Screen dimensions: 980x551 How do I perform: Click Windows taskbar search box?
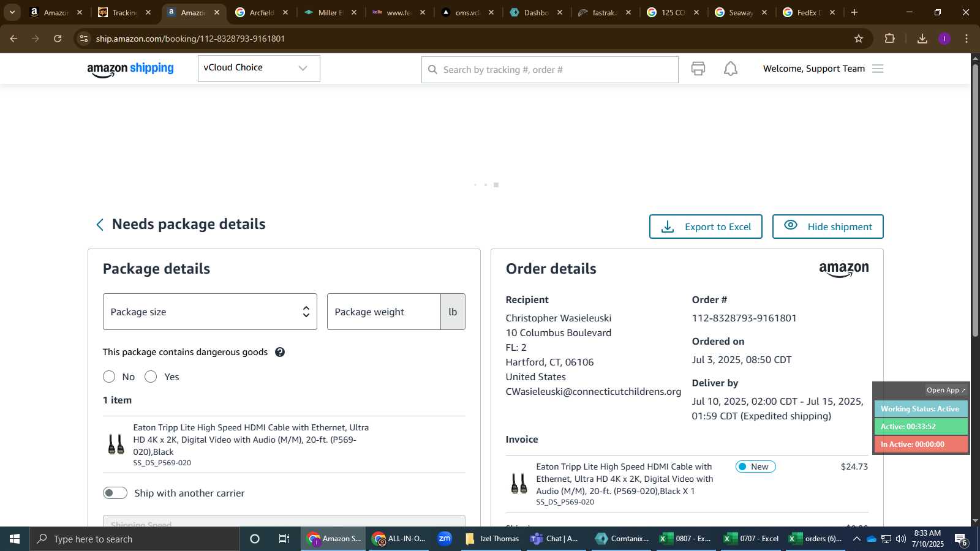click(135, 539)
